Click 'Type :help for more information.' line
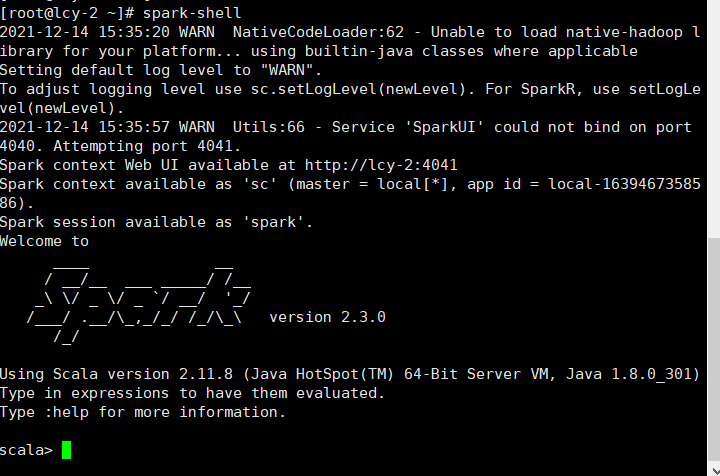 click(x=143, y=412)
